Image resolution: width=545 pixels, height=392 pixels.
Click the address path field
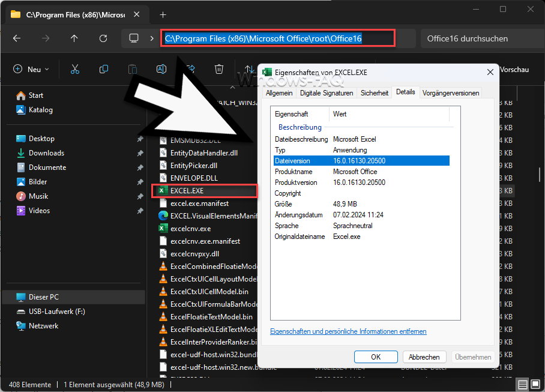click(278, 38)
